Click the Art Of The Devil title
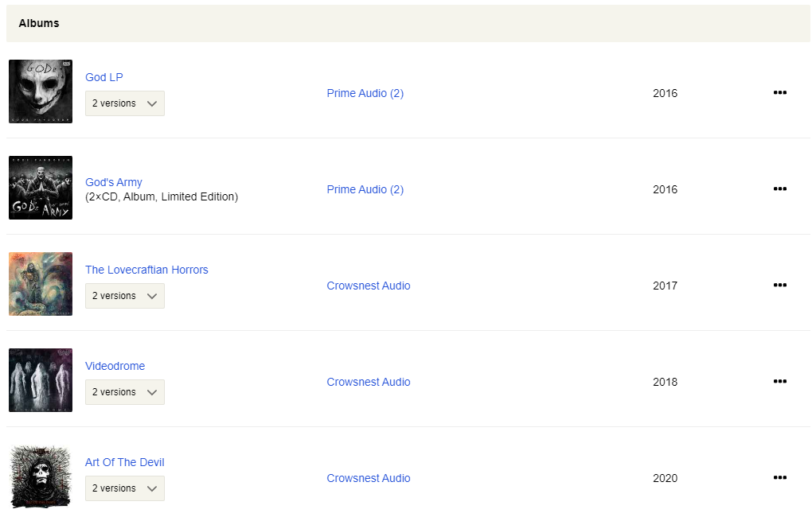The image size is (812, 521). coord(125,462)
